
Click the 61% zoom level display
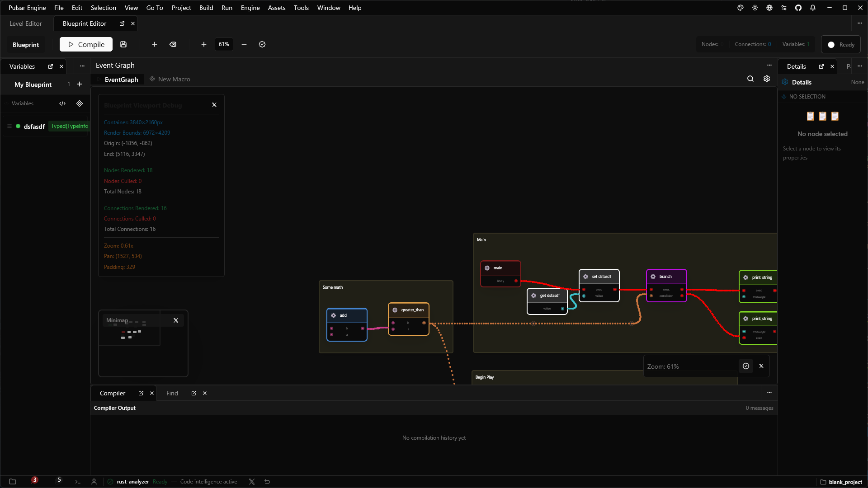click(x=223, y=44)
